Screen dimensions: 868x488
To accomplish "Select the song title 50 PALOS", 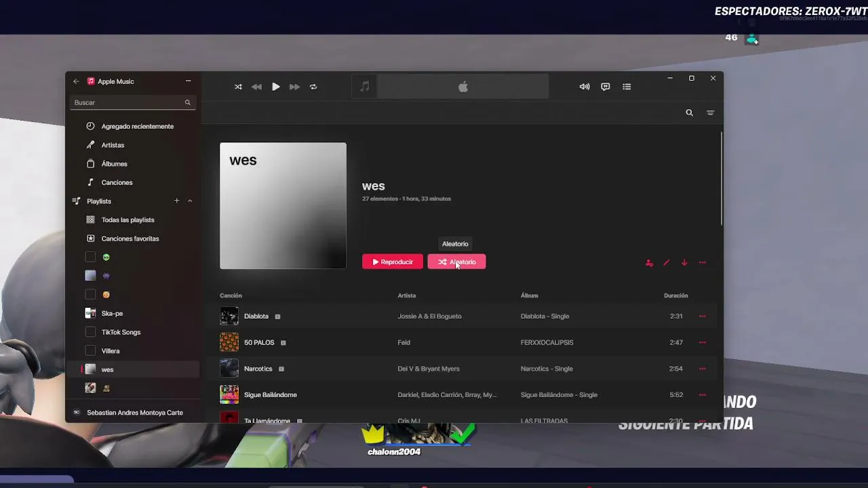I will coord(259,343).
